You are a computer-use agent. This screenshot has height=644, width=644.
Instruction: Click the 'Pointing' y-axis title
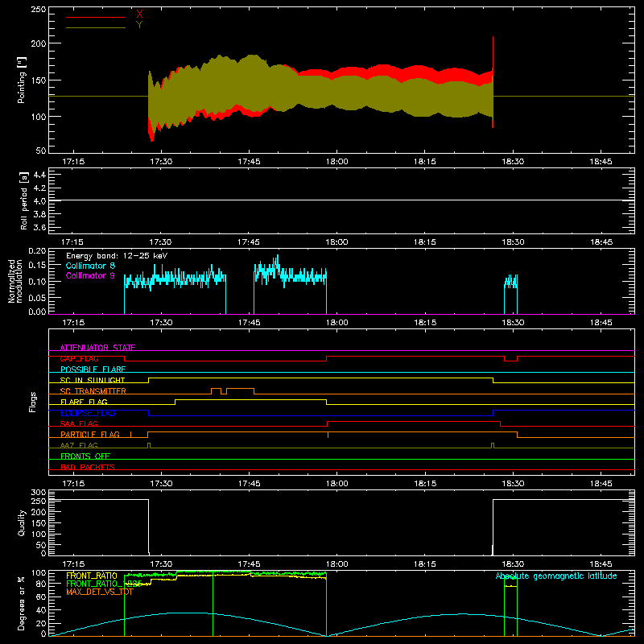(22, 80)
